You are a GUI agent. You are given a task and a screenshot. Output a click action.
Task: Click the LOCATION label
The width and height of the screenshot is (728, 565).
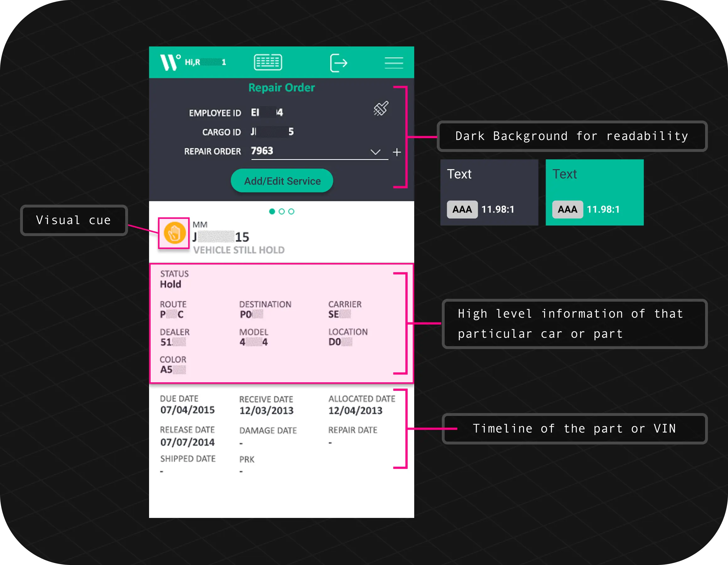[348, 332]
